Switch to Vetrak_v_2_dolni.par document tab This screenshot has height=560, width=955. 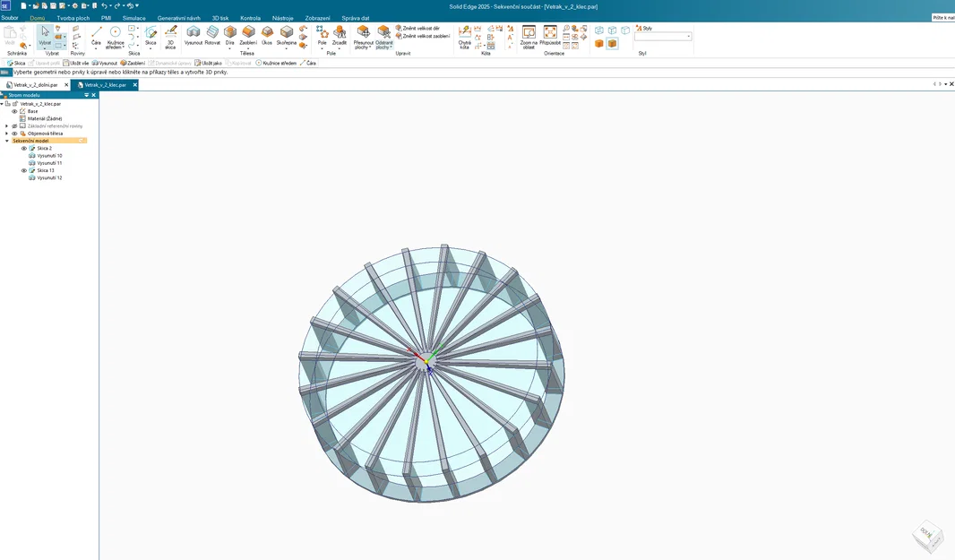(x=35, y=85)
